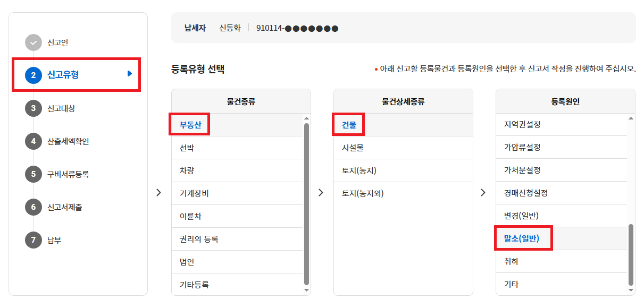Click the chevron between 물건상세종류 and 등록원인
Screen dimensions: 644x308
483,193
